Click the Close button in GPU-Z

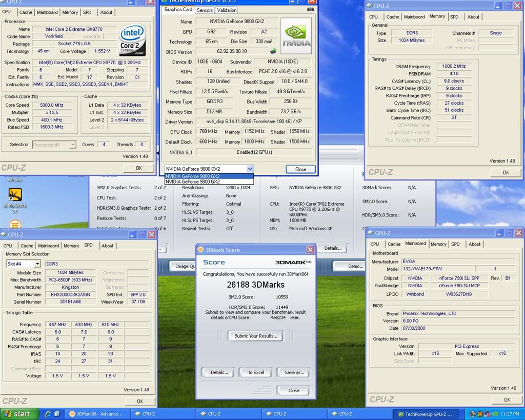[300, 169]
